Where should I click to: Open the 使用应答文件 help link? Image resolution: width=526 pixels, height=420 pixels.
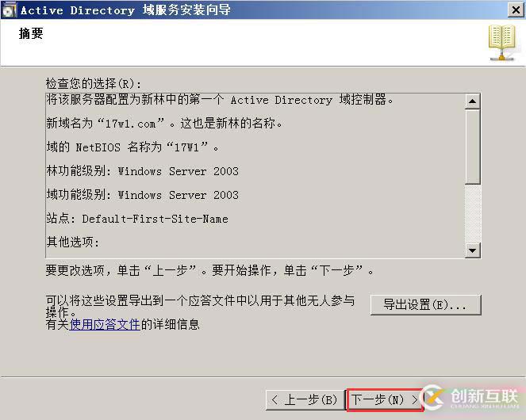pos(105,324)
